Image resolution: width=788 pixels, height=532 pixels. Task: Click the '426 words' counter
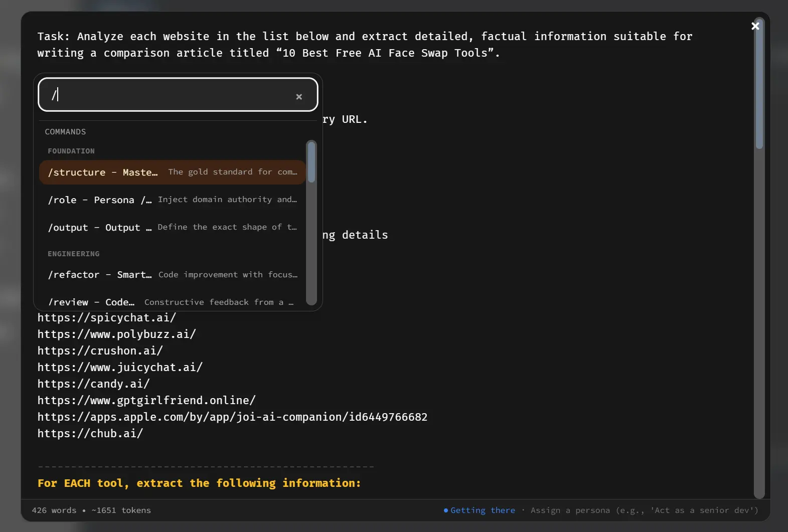tap(54, 510)
